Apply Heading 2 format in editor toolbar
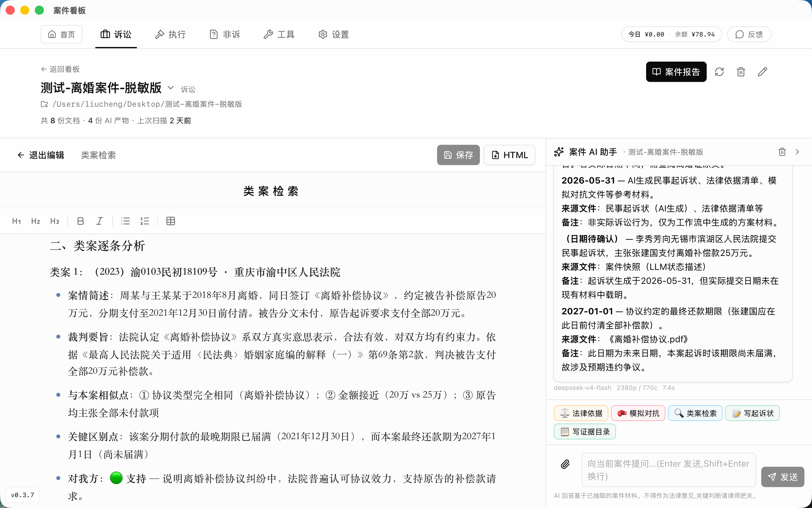Screen dimensions: 812x508 pyautogui.click(x=36, y=221)
